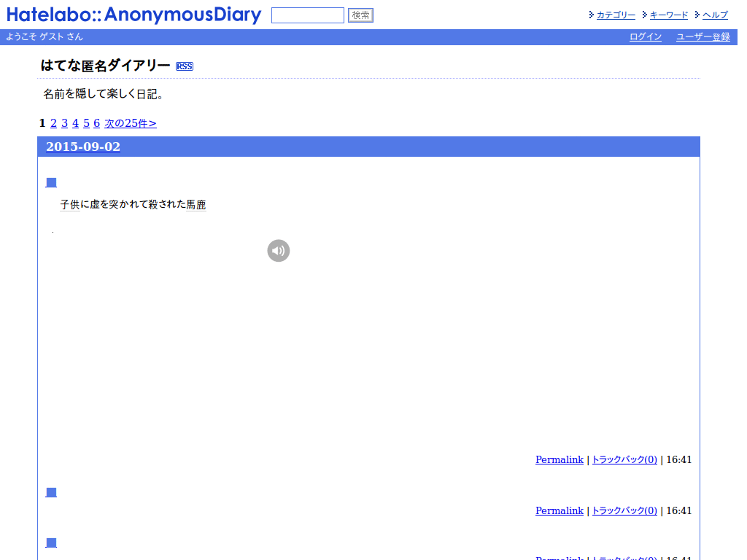
Task: Open the Permalink of the first entry
Action: (559, 459)
